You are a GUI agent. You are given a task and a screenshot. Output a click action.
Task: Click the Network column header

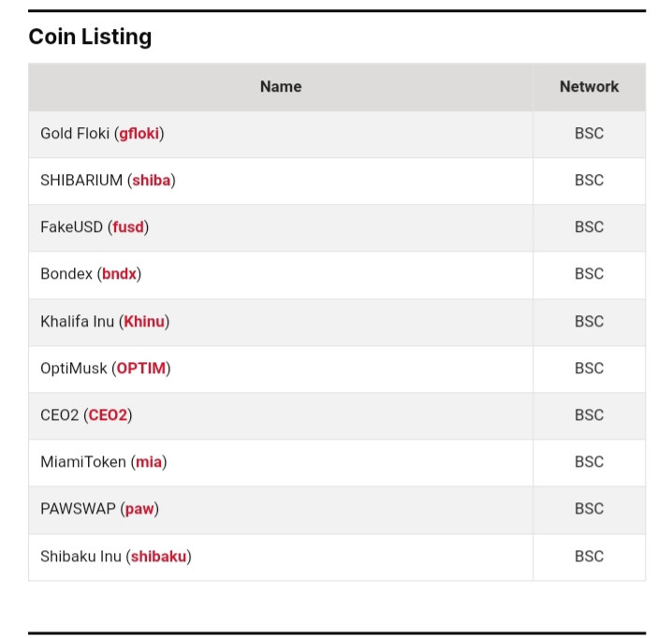tap(589, 87)
